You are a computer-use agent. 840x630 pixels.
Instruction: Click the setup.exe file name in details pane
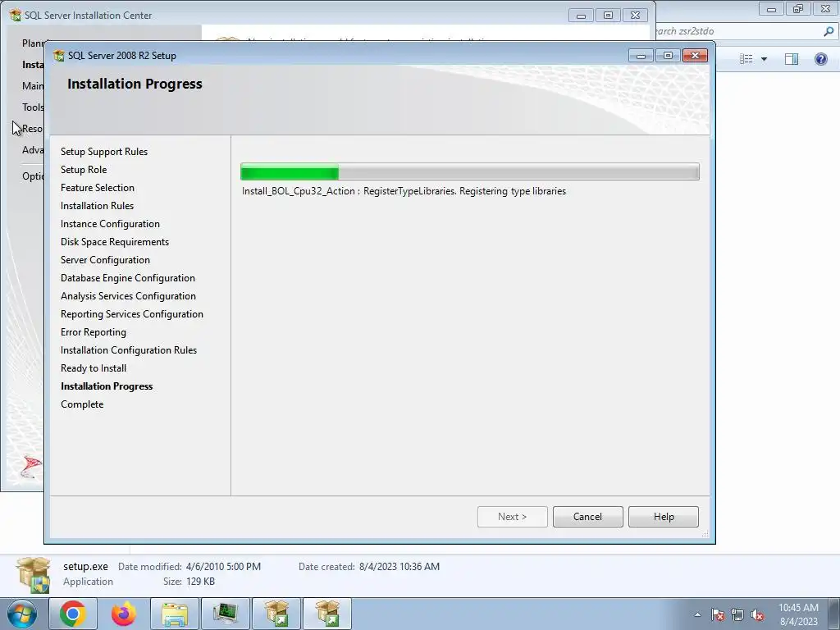click(x=85, y=566)
